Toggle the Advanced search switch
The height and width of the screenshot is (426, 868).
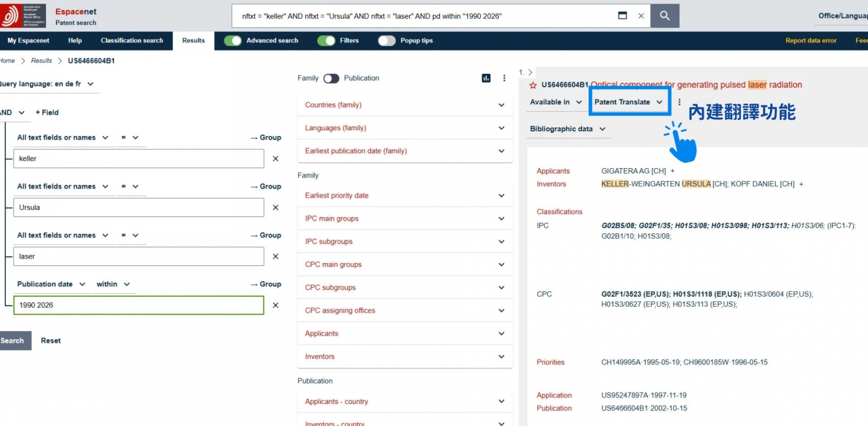(233, 41)
